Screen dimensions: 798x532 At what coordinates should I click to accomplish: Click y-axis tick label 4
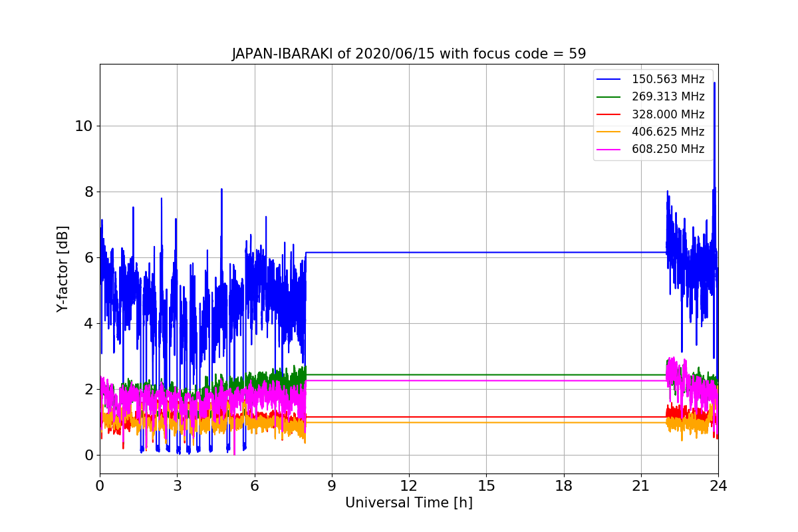point(89,323)
